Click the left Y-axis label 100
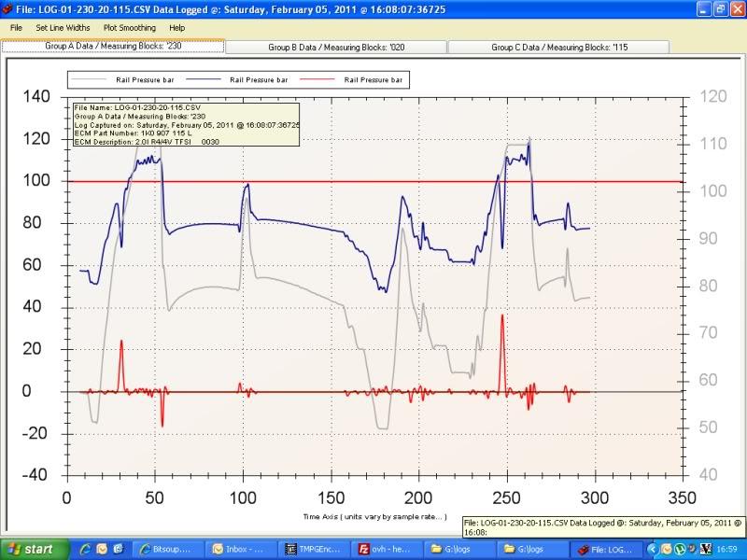The height and width of the screenshot is (560, 747). [36, 180]
